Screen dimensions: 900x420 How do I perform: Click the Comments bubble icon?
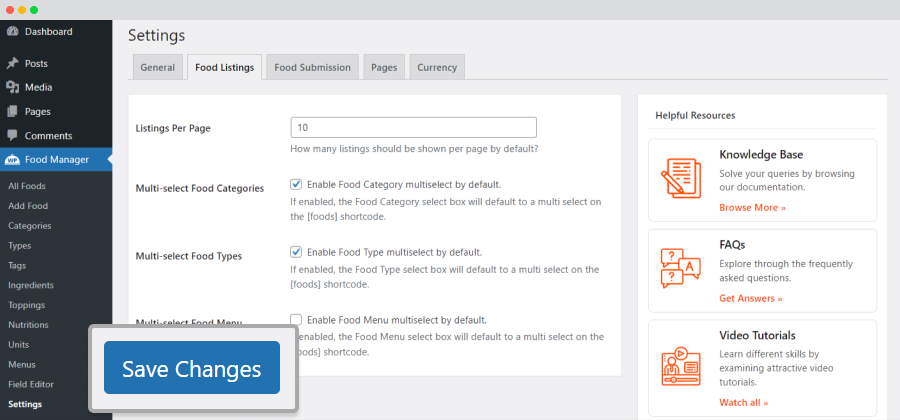coord(12,136)
